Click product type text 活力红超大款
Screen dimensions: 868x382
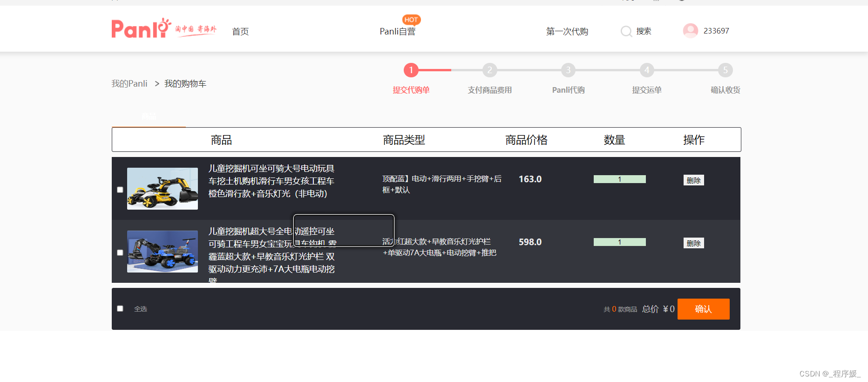tap(440, 247)
